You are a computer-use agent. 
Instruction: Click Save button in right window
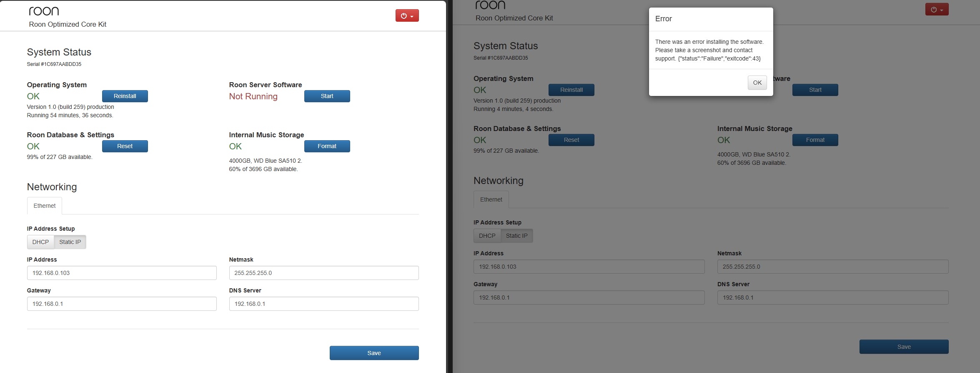[904, 347]
